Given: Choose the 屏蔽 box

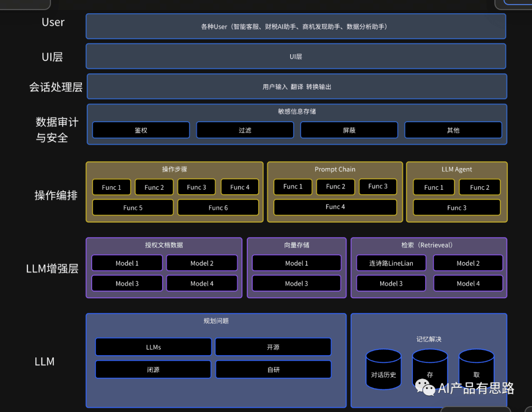Looking at the screenshot, I should click(349, 130).
